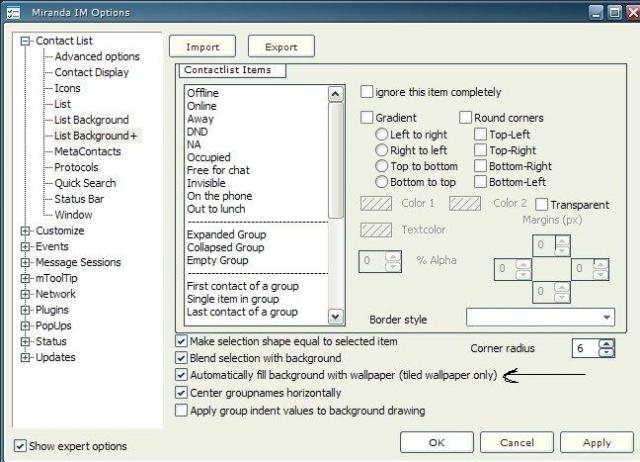Select Left to right gradient option
The height and width of the screenshot is (462, 640).
[x=381, y=134]
